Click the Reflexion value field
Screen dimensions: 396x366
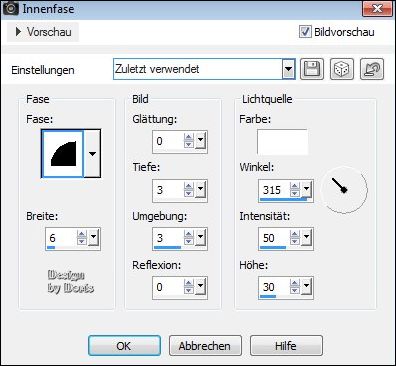click(x=169, y=287)
